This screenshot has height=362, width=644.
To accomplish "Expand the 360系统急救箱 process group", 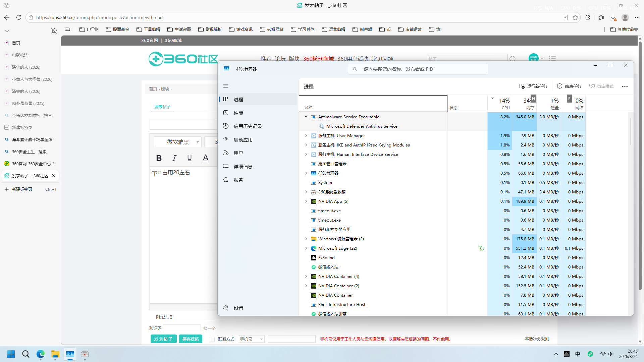I will (x=306, y=192).
